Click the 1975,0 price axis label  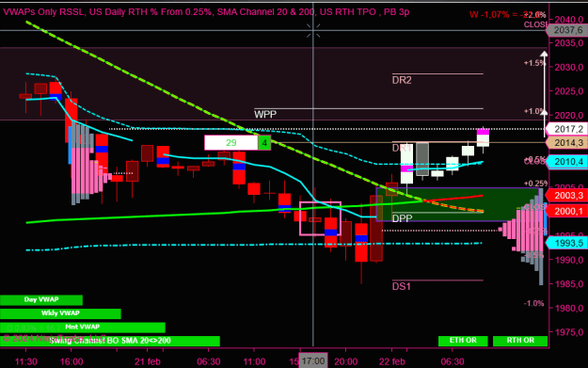pos(570,332)
